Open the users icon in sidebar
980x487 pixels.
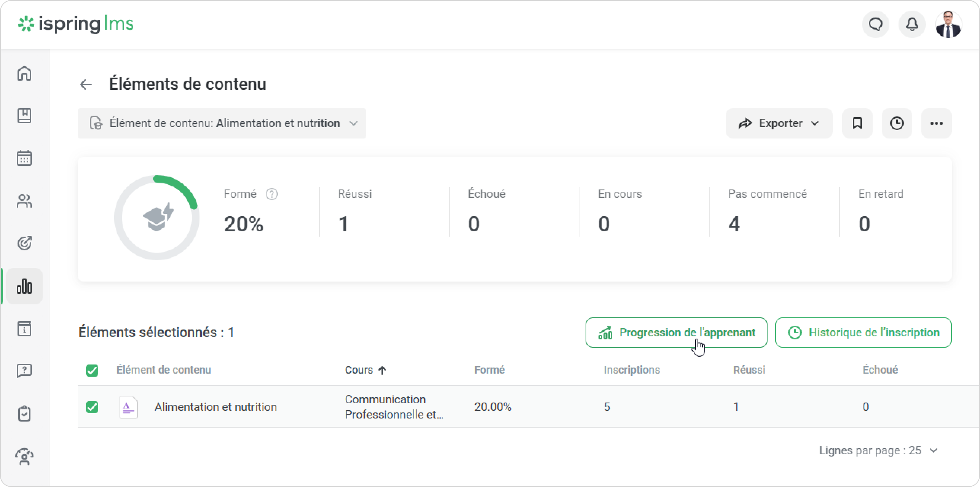pyautogui.click(x=24, y=201)
